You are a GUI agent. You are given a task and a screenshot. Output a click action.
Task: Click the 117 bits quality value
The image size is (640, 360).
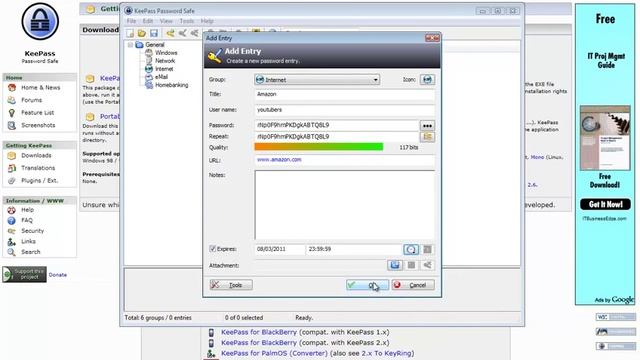pos(409,147)
